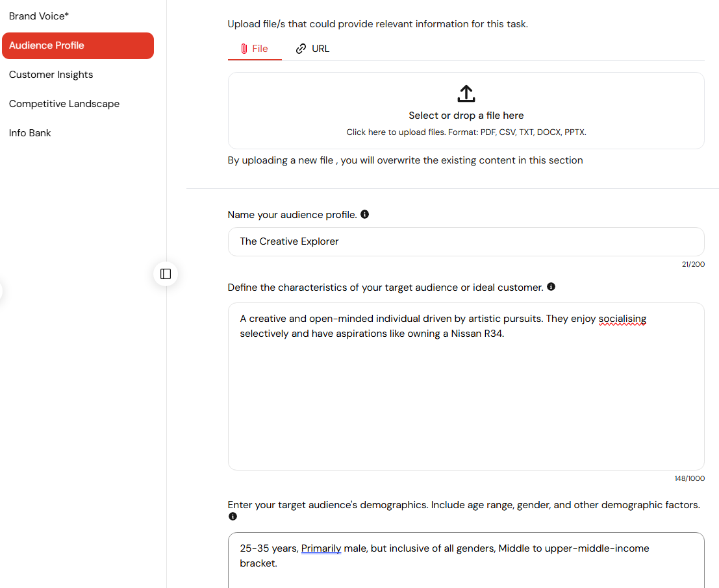
Task: Click the paperclip File icon
Action: [244, 49]
